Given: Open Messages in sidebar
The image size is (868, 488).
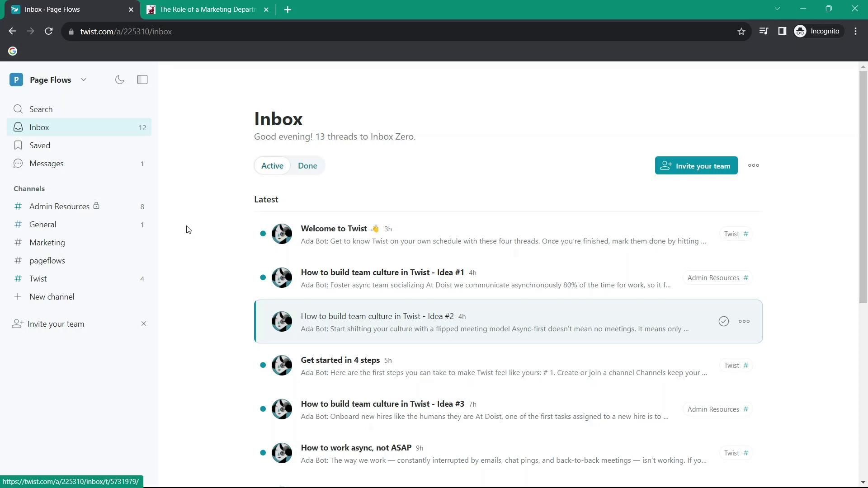Looking at the screenshot, I should 46,164.
